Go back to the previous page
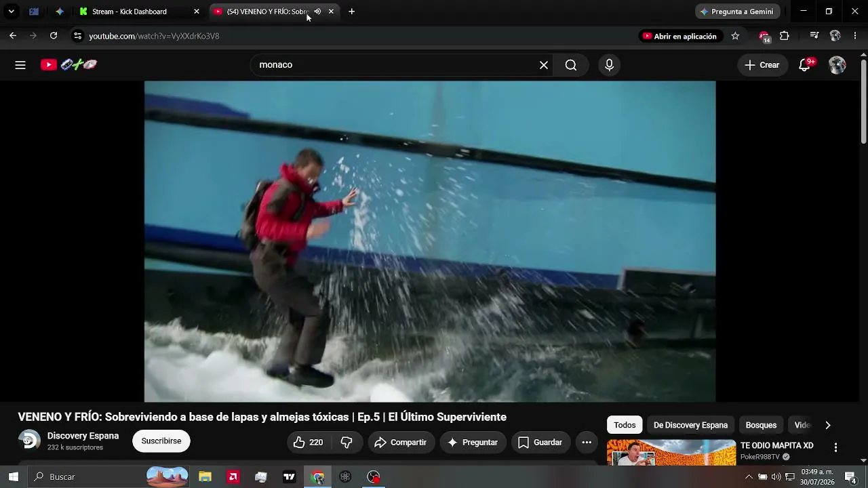Viewport: 868px width, 488px height. (x=13, y=36)
